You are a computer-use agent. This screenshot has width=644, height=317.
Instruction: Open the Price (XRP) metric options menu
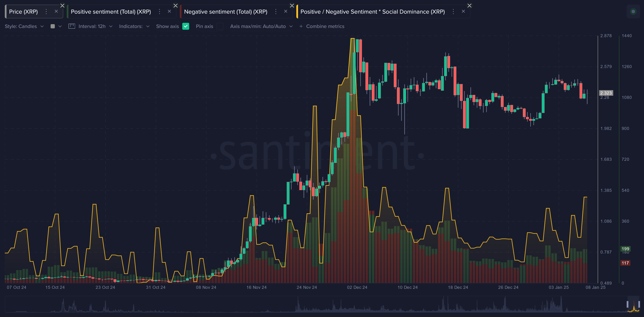(x=46, y=11)
